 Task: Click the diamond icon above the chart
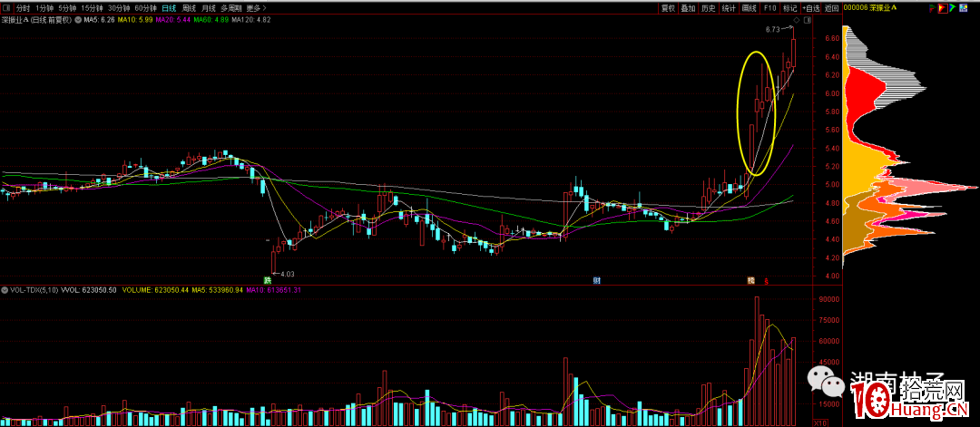(797, 21)
